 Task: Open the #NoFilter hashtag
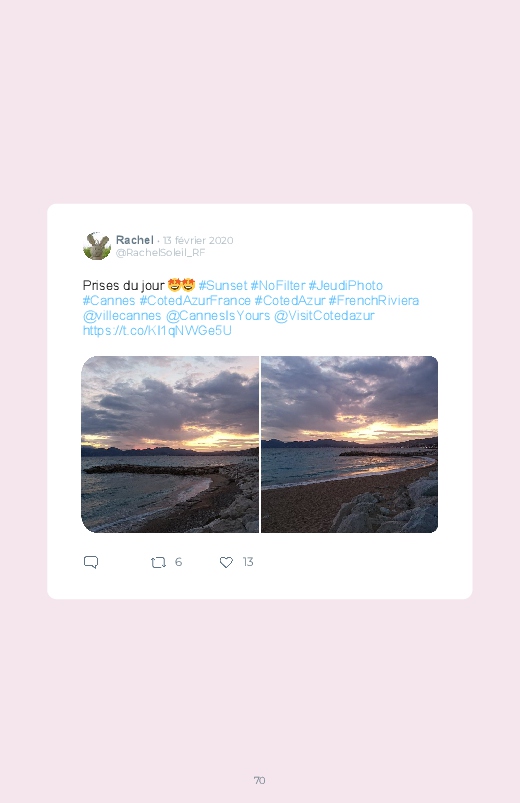coord(278,285)
